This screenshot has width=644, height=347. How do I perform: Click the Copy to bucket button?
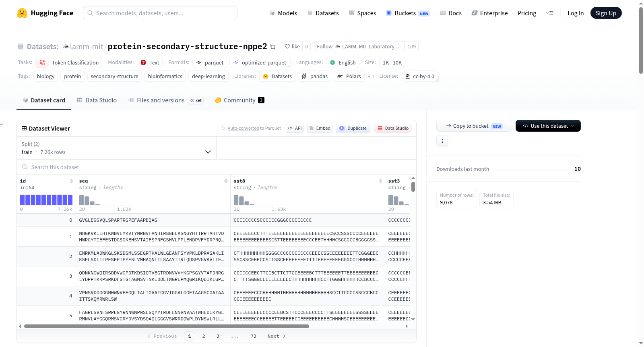point(474,126)
